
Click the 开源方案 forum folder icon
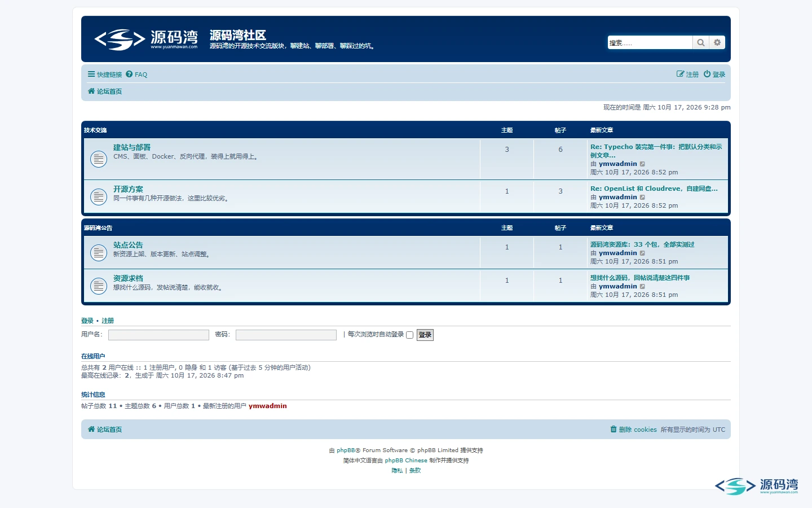pyautogui.click(x=99, y=197)
